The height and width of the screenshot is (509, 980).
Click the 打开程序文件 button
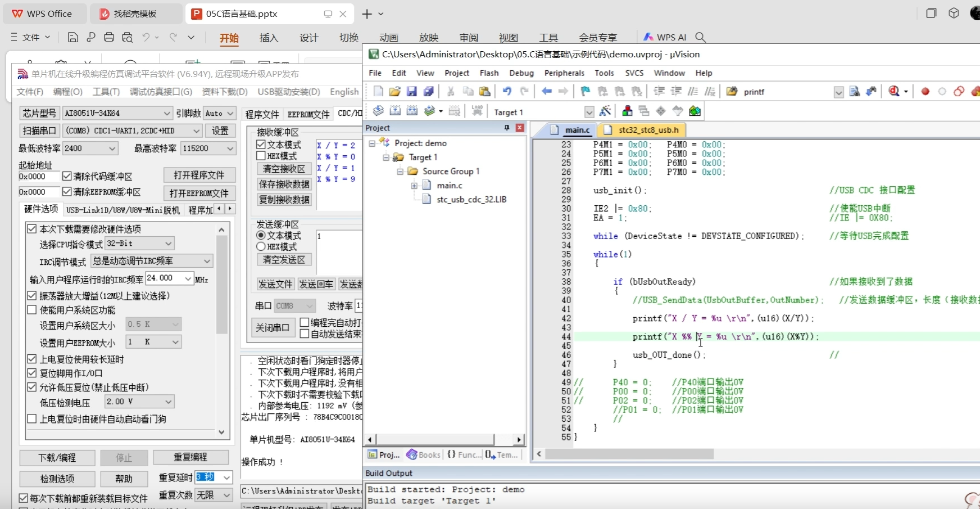tap(199, 175)
